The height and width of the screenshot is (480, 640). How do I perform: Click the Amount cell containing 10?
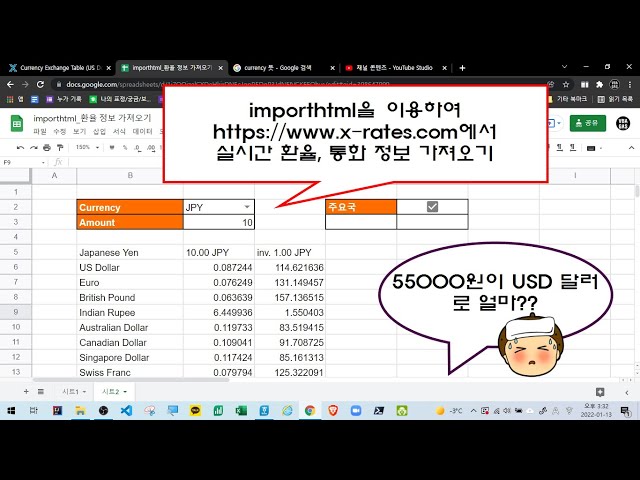[219, 222]
